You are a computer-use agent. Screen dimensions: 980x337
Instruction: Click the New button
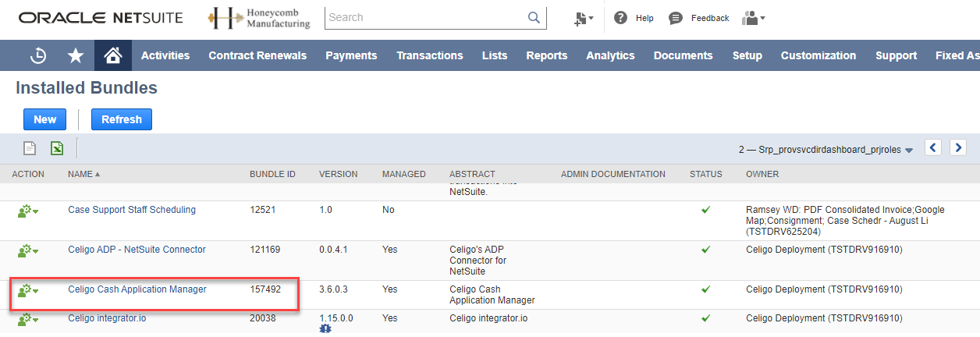(x=45, y=119)
